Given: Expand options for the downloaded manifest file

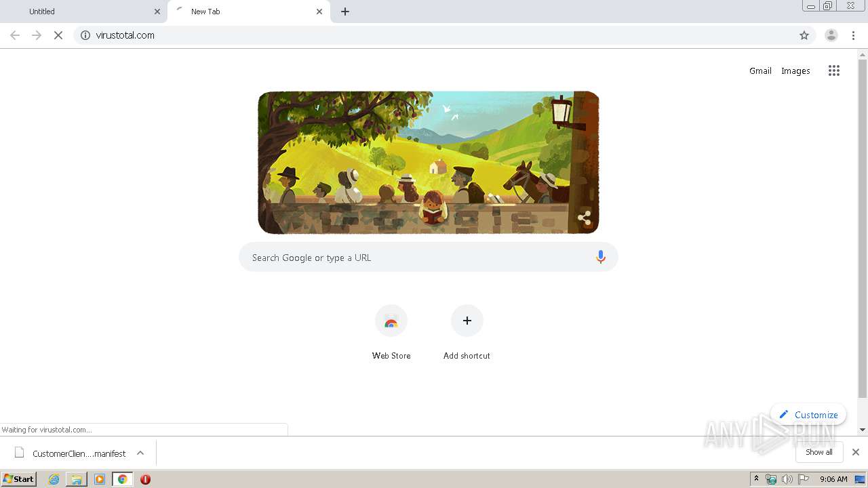Looking at the screenshot, I should click(x=140, y=453).
